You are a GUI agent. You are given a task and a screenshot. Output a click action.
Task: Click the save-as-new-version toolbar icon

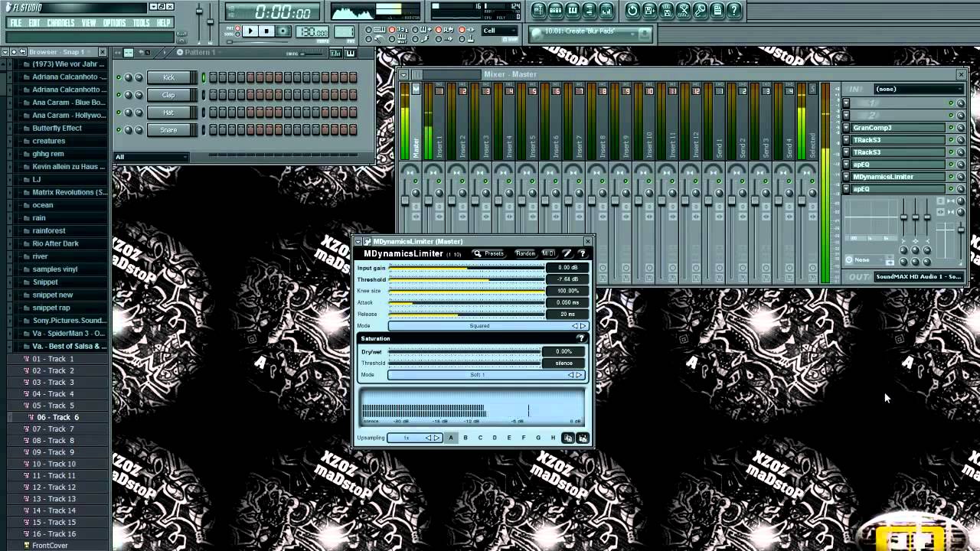[649, 11]
